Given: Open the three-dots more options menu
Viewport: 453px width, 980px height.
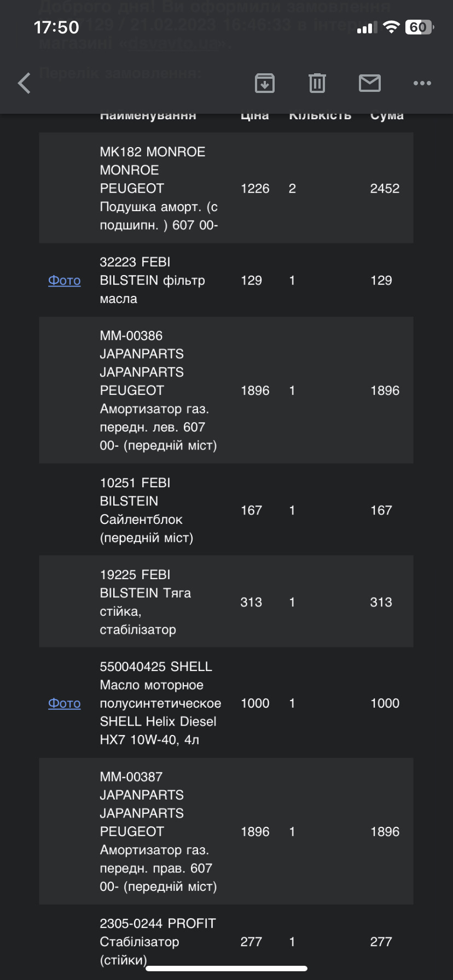Looking at the screenshot, I should tap(422, 83).
